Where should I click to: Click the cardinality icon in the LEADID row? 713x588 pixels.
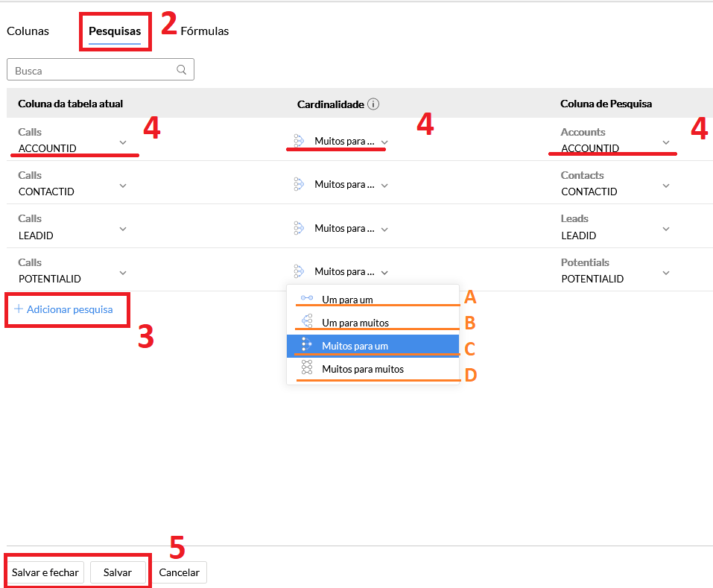[x=299, y=228]
